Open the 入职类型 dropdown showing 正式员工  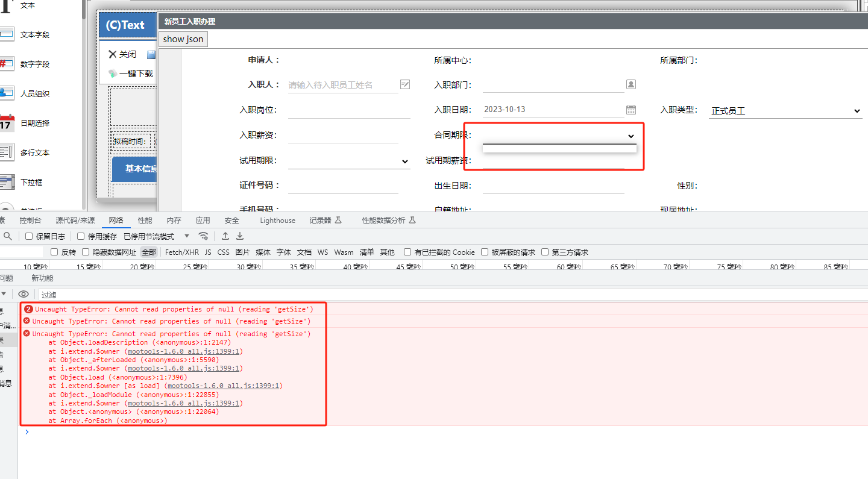coord(785,111)
